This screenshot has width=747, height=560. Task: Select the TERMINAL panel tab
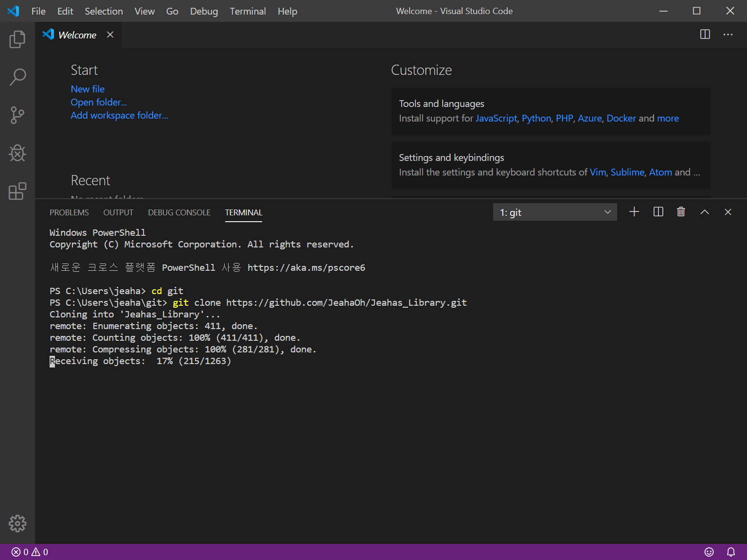[244, 212]
